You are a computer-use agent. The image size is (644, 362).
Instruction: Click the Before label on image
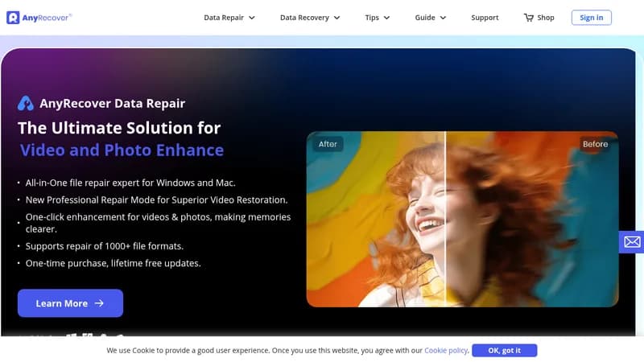pos(595,144)
